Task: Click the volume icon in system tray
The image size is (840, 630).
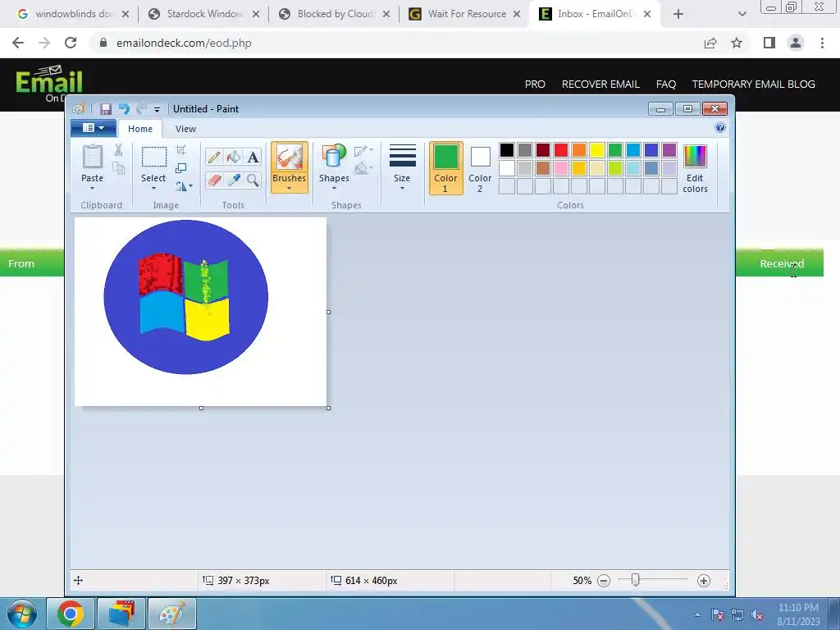Action: pos(757,615)
